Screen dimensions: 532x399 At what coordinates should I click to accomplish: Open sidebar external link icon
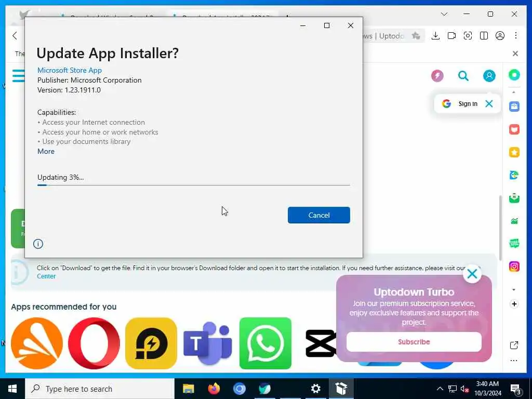pos(514,345)
